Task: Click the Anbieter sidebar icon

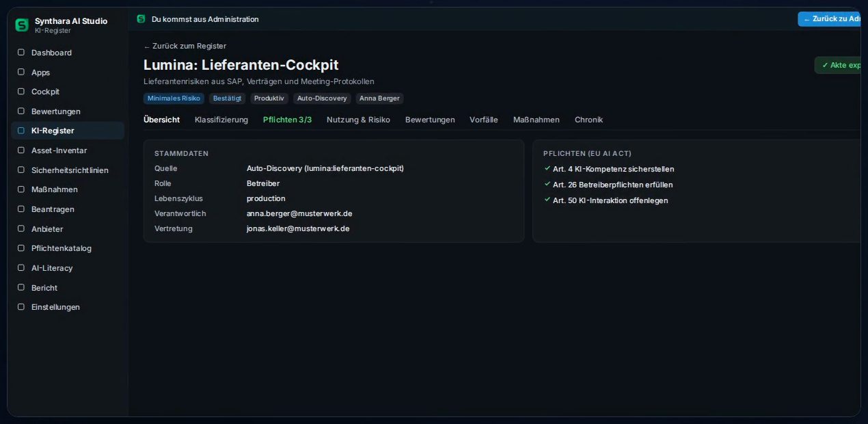Action: [21, 228]
